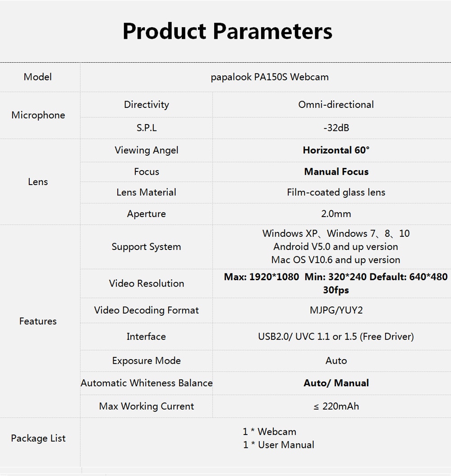Select the Omni-directional value cell
Image resolution: width=451 pixels, height=476 pixels.
(336, 105)
